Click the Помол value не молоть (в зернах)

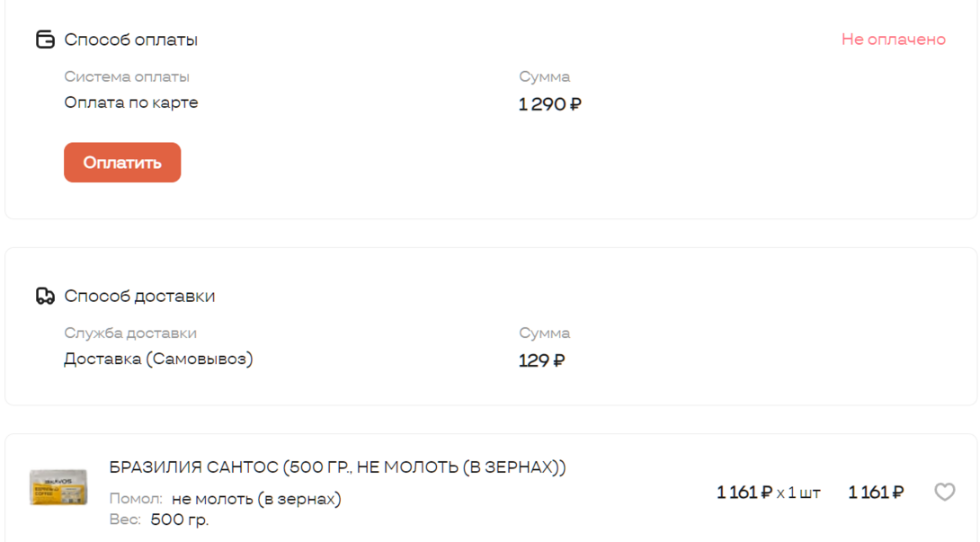(256, 499)
